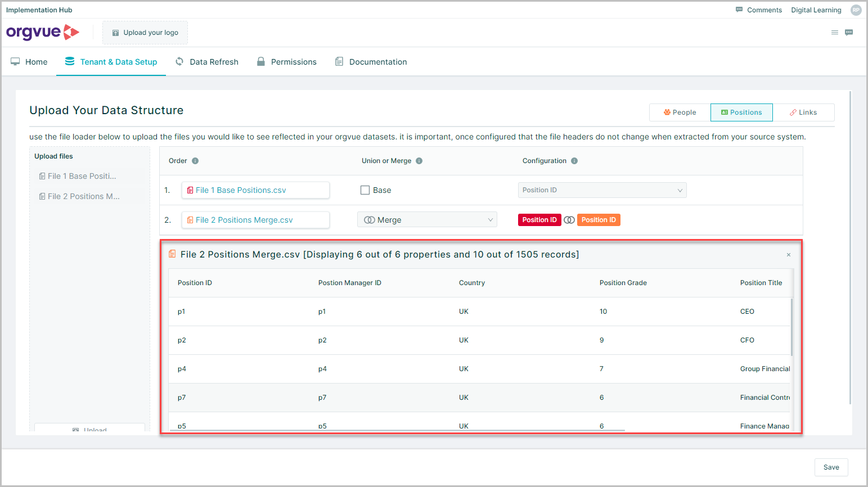The height and width of the screenshot is (487, 868).
Task: Select the Positions data type button
Action: 741,112
